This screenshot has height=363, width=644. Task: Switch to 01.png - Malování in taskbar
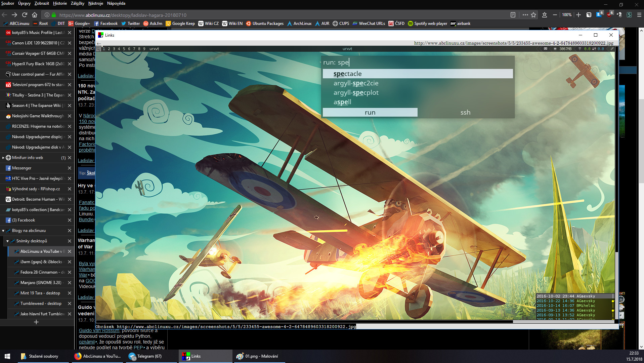tap(259, 356)
